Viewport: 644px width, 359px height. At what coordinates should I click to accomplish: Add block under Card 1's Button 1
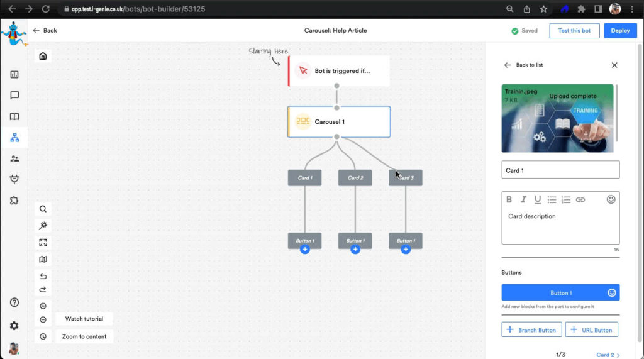304,250
